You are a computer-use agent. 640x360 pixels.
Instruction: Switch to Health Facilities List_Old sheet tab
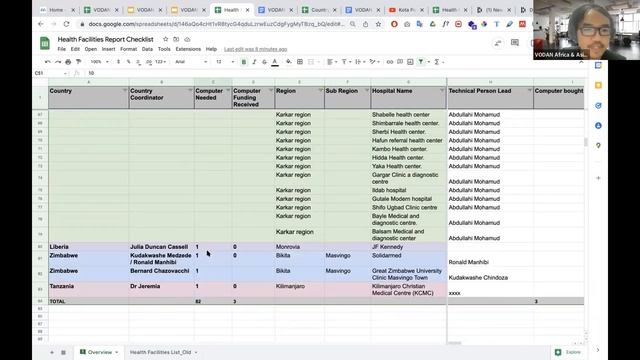163,352
